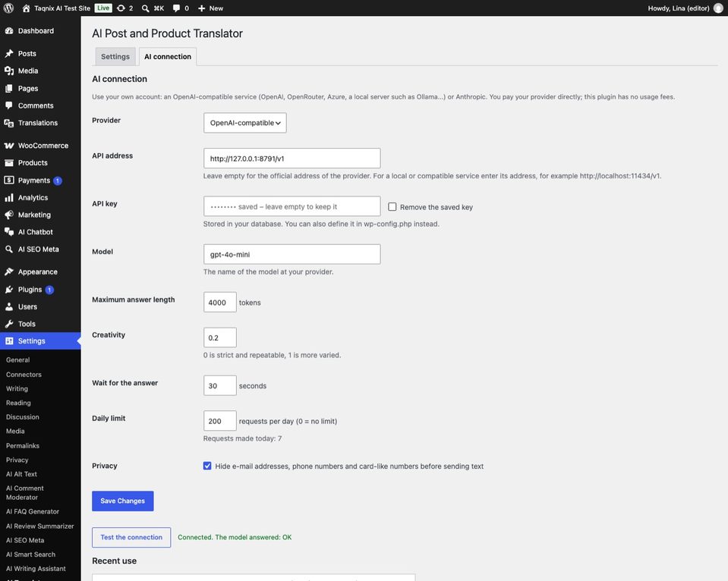Switch to the Settings tab
This screenshot has height=581, width=728.
click(x=115, y=56)
